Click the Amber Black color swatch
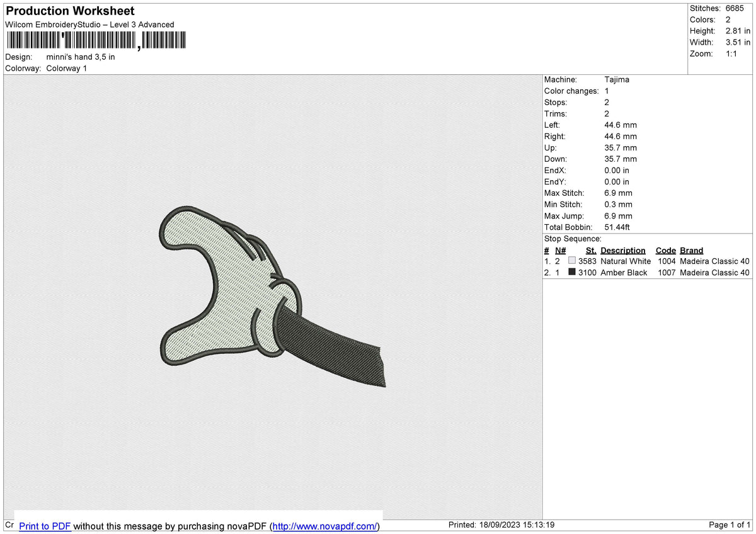The width and height of the screenshot is (756, 534). click(572, 272)
